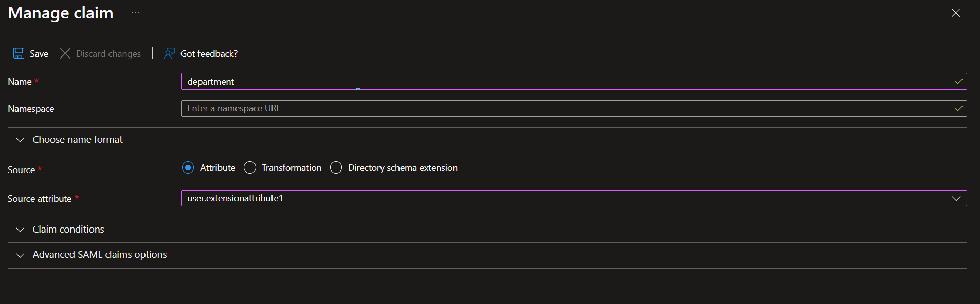This screenshot has width=980, height=304.
Task: Open the Got feedback? link
Action: pos(209,54)
